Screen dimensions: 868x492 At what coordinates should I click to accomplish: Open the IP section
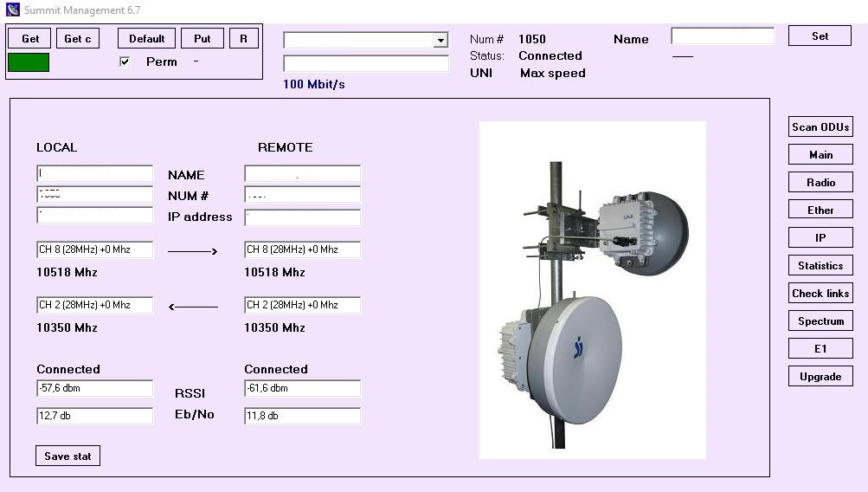point(820,237)
